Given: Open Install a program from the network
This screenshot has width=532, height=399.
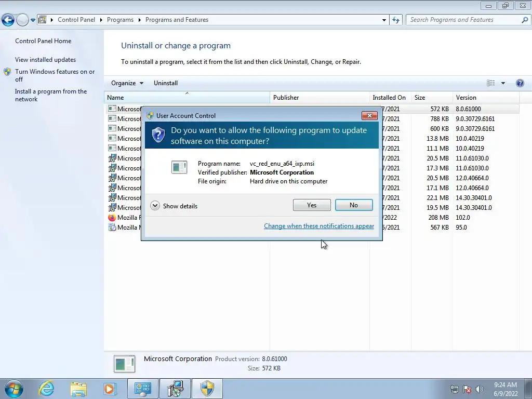Looking at the screenshot, I should [51, 96].
